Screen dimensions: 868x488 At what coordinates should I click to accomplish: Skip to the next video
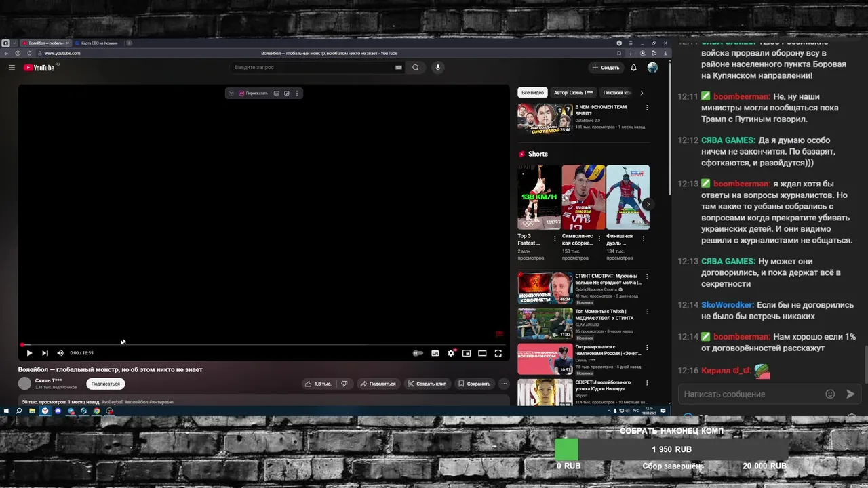tap(45, 353)
